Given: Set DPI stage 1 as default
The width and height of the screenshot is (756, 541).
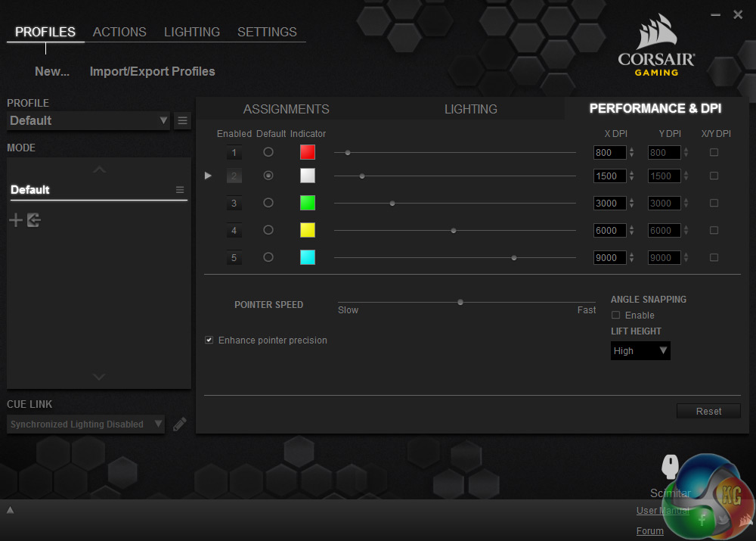Looking at the screenshot, I should [268, 152].
